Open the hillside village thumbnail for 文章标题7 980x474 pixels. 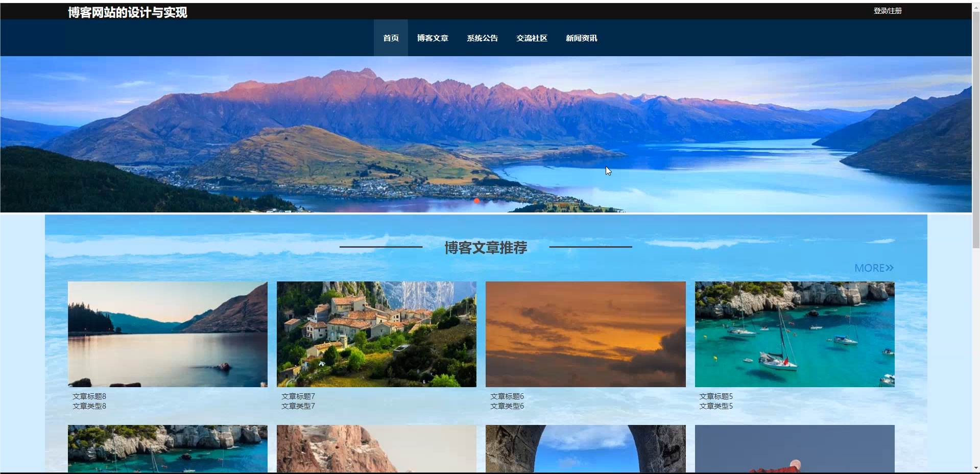376,334
